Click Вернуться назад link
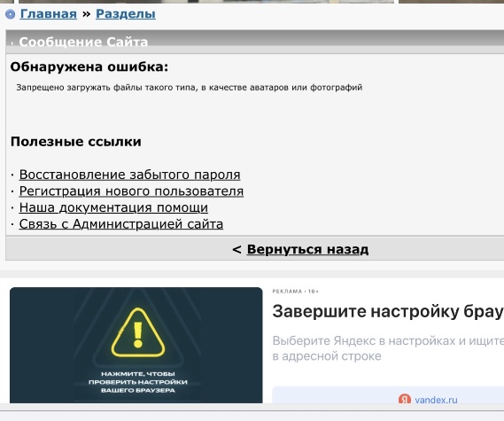This screenshot has height=421, width=504. tap(307, 249)
